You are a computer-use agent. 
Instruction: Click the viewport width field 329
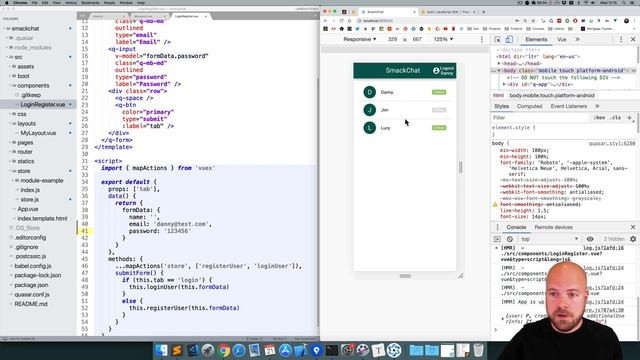coord(392,39)
